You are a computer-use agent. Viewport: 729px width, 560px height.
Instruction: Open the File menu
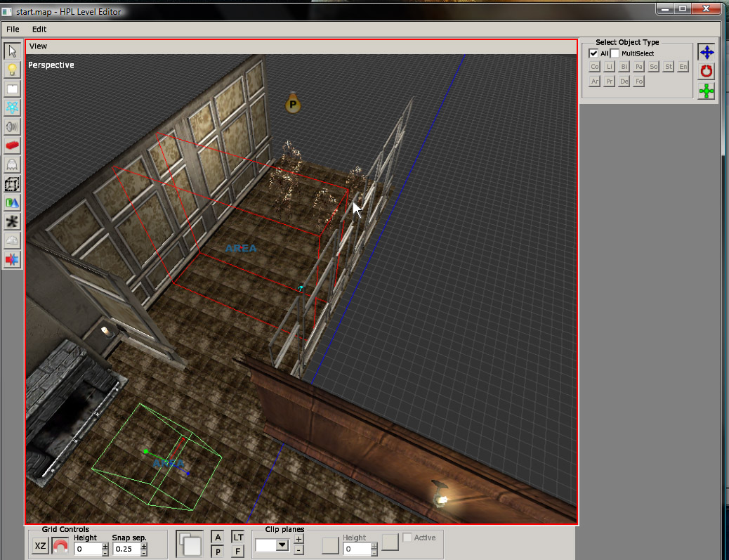(x=13, y=30)
